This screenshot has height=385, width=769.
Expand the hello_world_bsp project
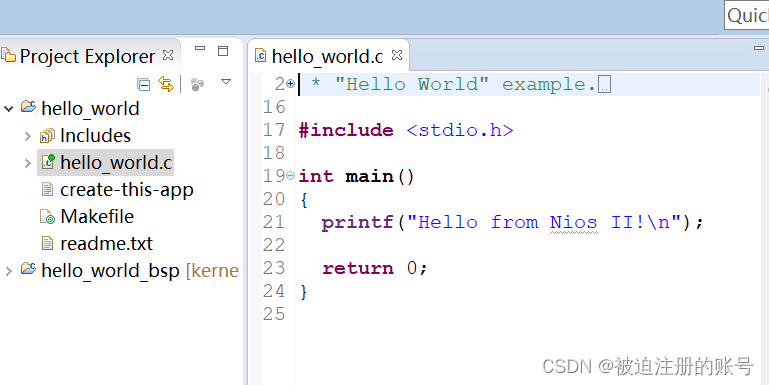pos(8,271)
